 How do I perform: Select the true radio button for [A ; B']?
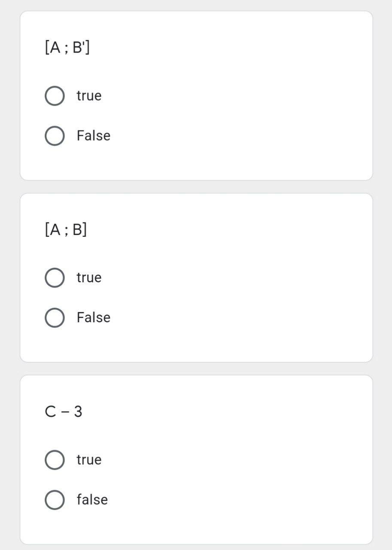(x=55, y=96)
